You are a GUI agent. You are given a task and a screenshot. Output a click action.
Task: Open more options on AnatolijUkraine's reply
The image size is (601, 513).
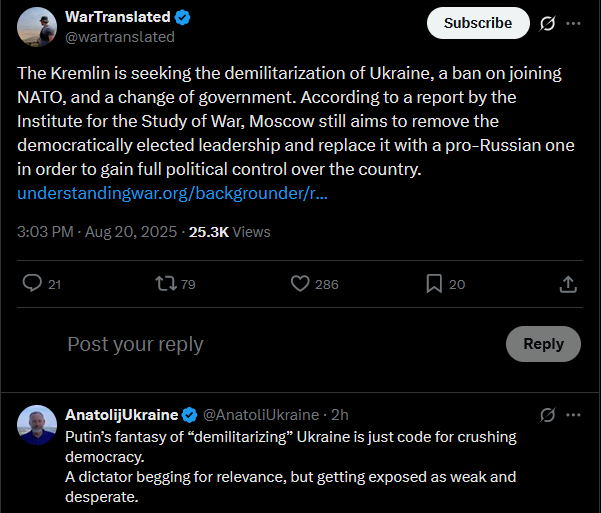[x=573, y=414]
